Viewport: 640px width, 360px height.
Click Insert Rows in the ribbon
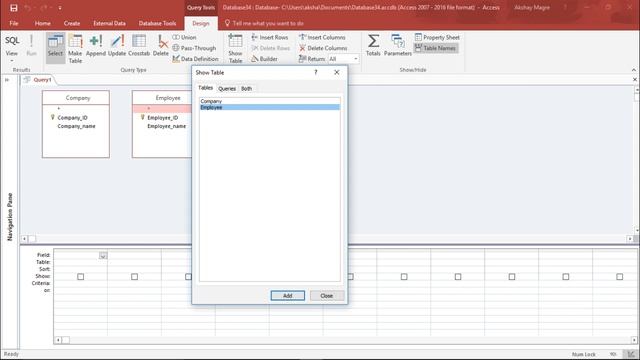[269, 37]
